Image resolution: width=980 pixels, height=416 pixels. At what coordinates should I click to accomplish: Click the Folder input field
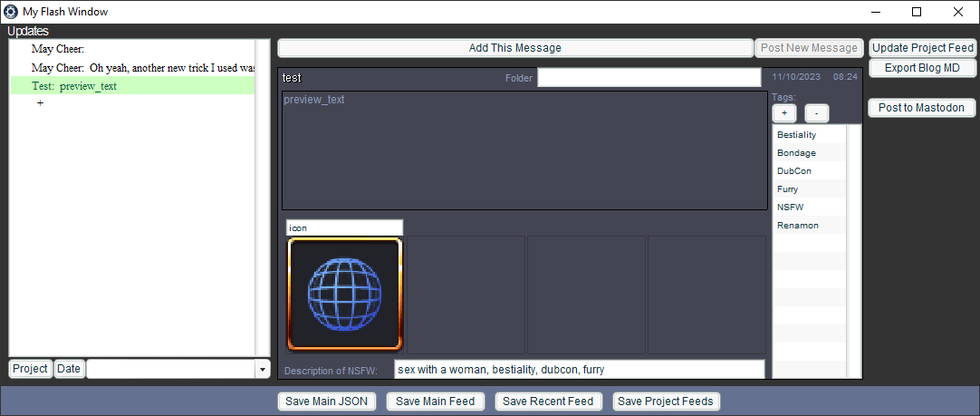649,78
